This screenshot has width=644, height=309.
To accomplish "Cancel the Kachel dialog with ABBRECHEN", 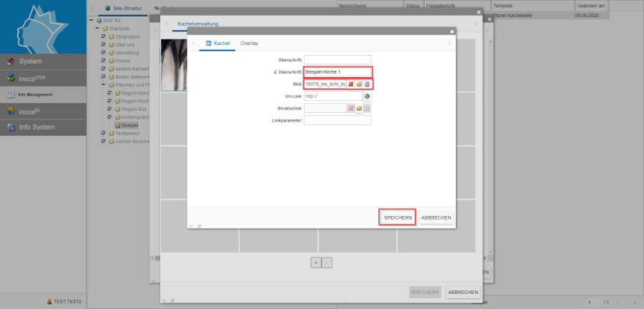I will pyautogui.click(x=436, y=217).
